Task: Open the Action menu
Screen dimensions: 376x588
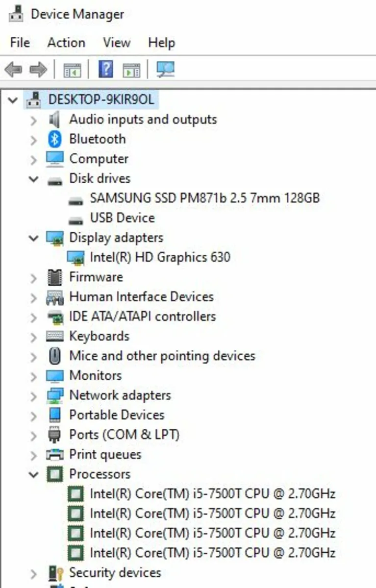Action: [x=66, y=43]
